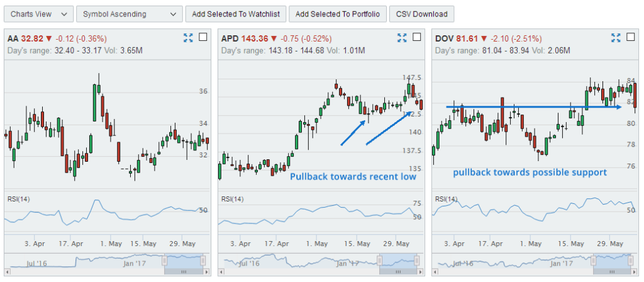Click the APD price 143.36
The image size is (644, 282).
coord(255,39)
